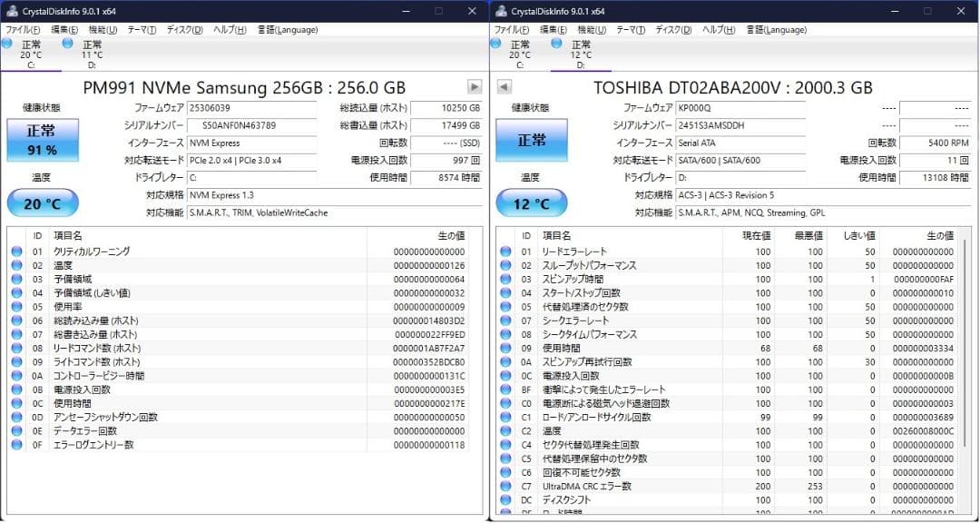Viewport: 980px width, 523px height.
Task: Click the right arrow to show next disk
Action: pyautogui.click(x=473, y=87)
